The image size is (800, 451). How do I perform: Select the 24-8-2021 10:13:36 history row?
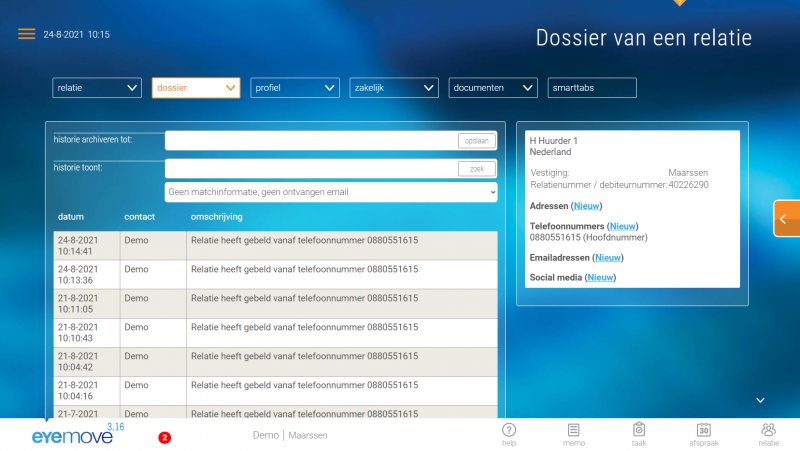pos(276,275)
